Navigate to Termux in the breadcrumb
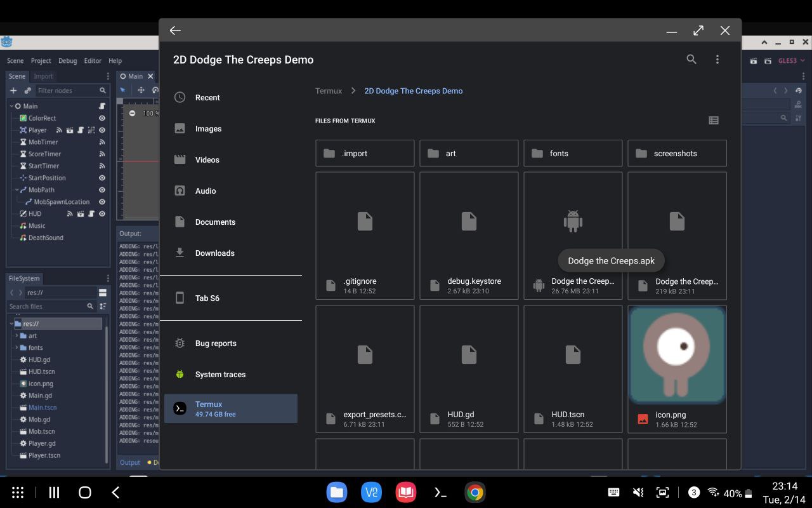This screenshot has width=812, height=508. pyautogui.click(x=329, y=91)
